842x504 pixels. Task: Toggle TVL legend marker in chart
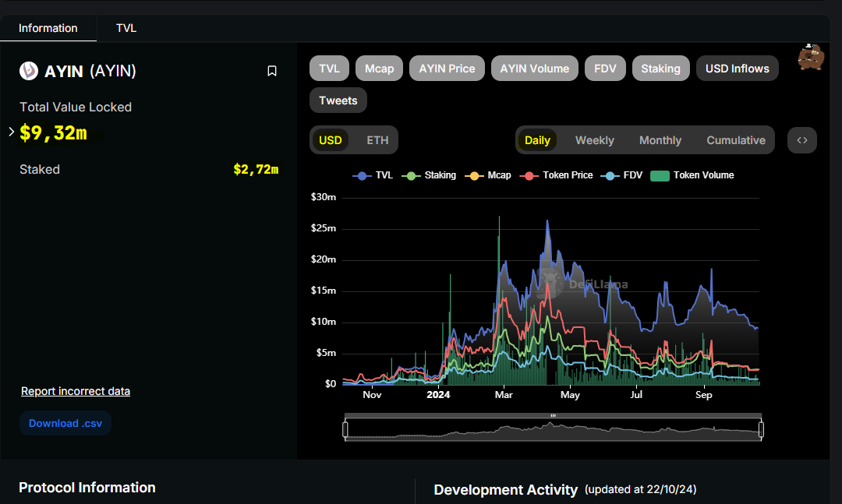click(362, 175)
